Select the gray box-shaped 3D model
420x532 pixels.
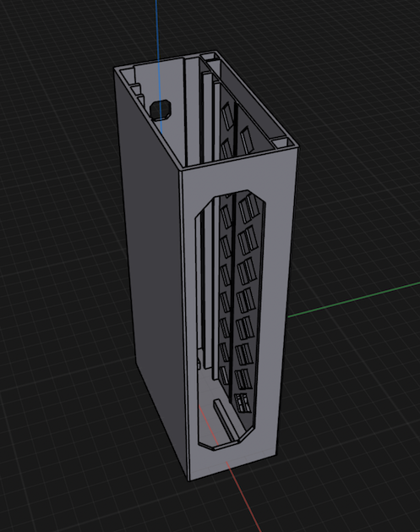[x=206, y=266]
